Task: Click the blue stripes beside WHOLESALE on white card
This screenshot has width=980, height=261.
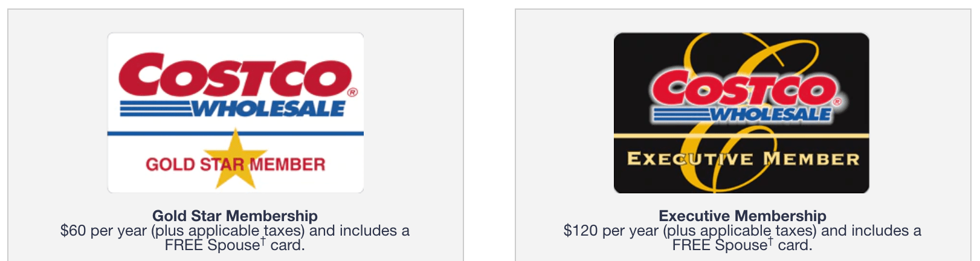Action: click(x=156, y=109)
